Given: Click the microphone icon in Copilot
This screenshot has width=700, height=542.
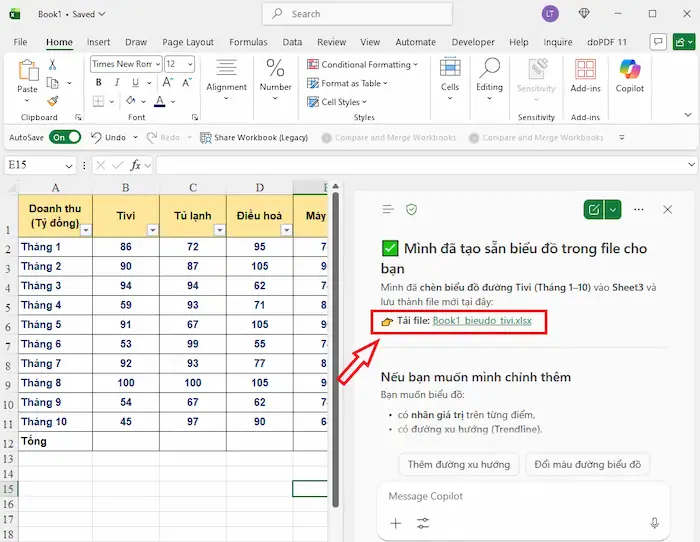Looking at the screenshot, I should point(655,523).
